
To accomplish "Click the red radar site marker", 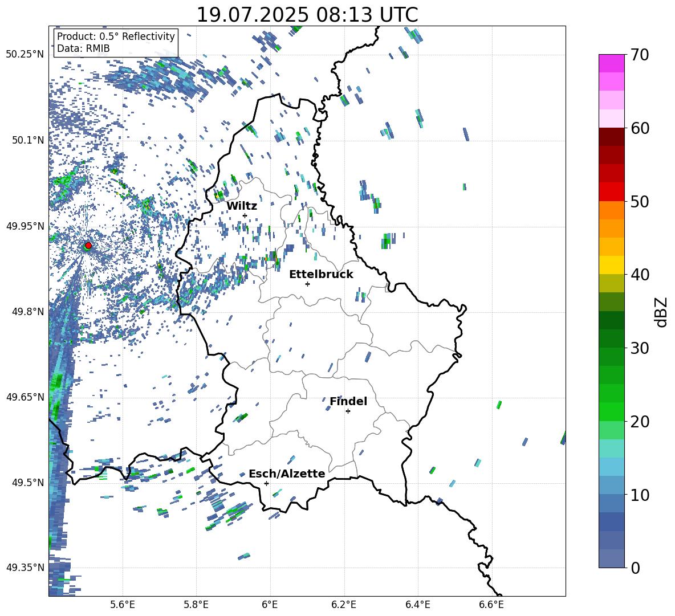I will point(88,246).
